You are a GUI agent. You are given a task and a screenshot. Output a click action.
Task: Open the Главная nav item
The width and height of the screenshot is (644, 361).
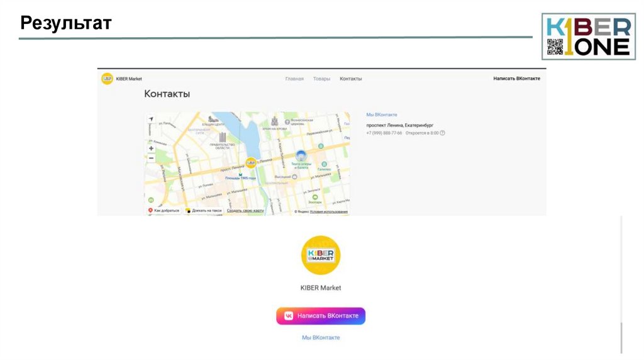point(294,79)
